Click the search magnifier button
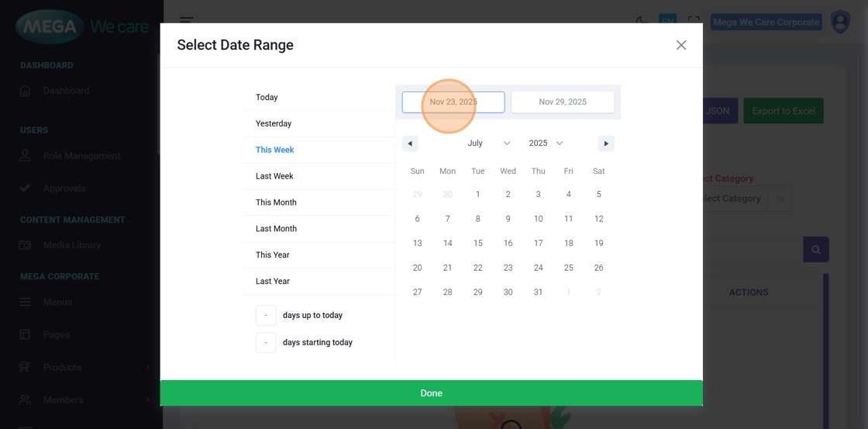 [815, 250]
